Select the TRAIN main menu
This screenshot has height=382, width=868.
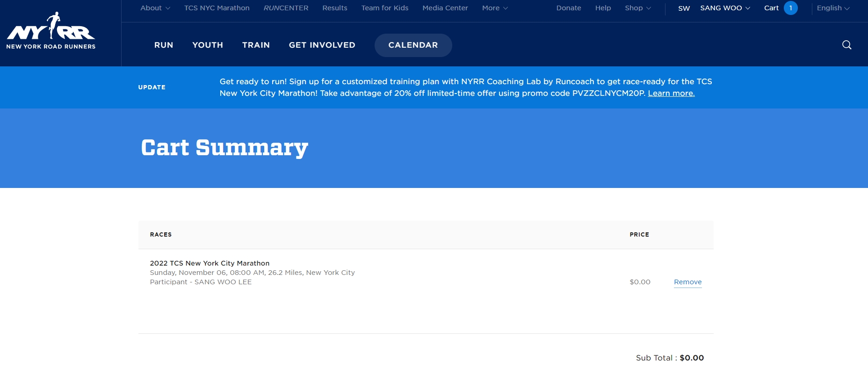tap(256, 45)
